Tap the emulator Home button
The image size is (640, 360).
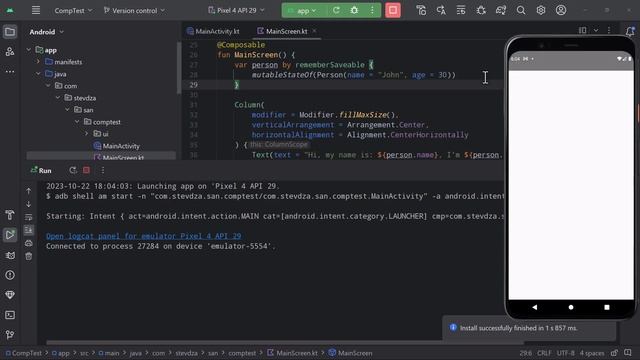point(571,307)
